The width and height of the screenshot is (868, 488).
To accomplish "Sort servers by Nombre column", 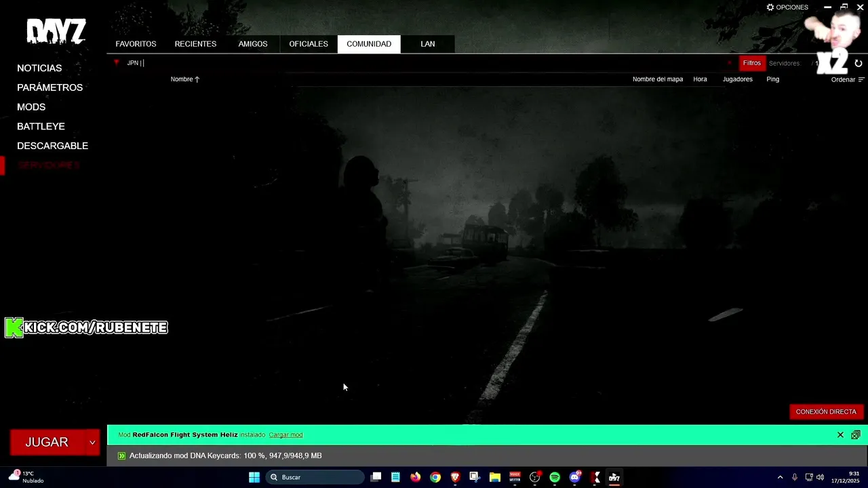I will point(185,79).
